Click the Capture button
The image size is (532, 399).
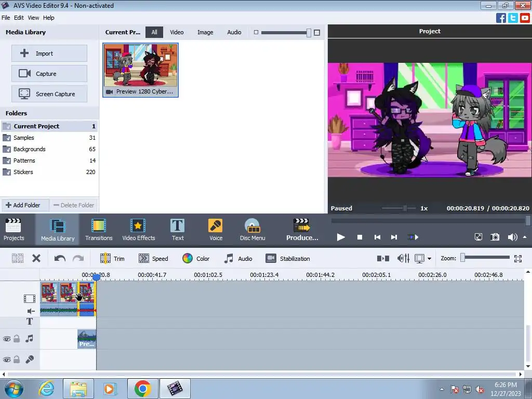tap(49, 74)
